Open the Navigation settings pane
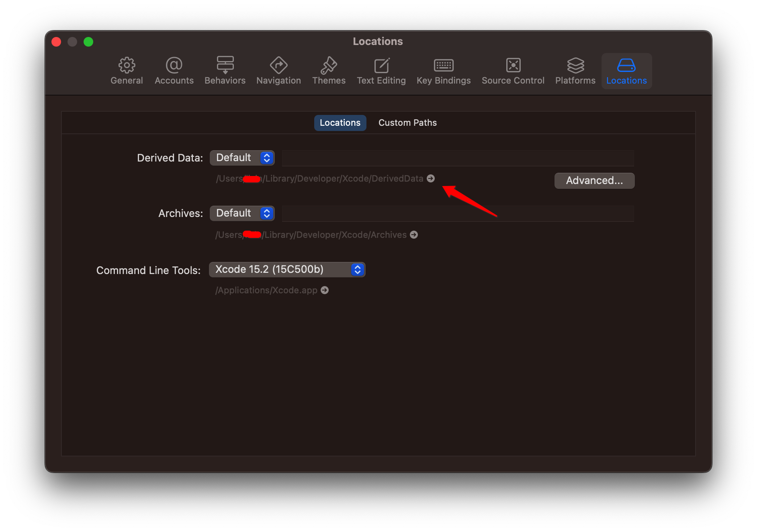 click(278, 71)
